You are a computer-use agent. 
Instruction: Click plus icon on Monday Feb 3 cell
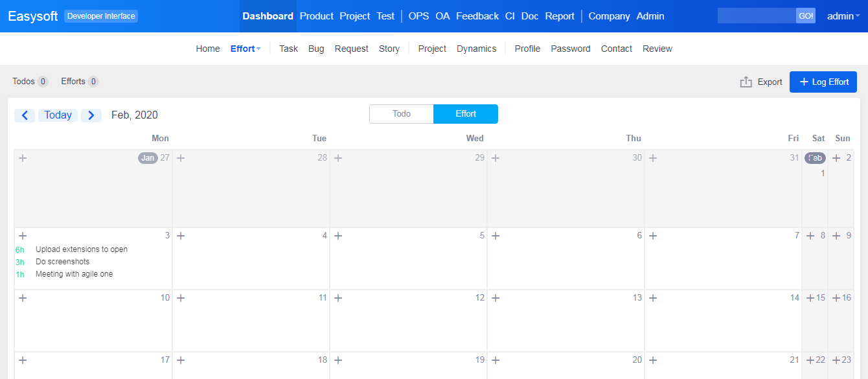coord(23,236)
